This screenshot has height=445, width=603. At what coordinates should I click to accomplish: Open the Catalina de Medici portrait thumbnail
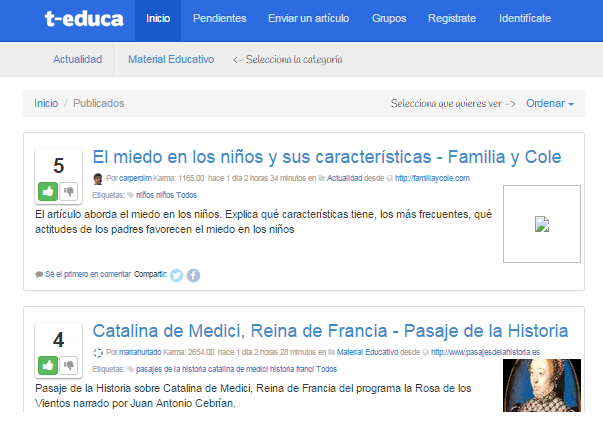tap(542, 385)
